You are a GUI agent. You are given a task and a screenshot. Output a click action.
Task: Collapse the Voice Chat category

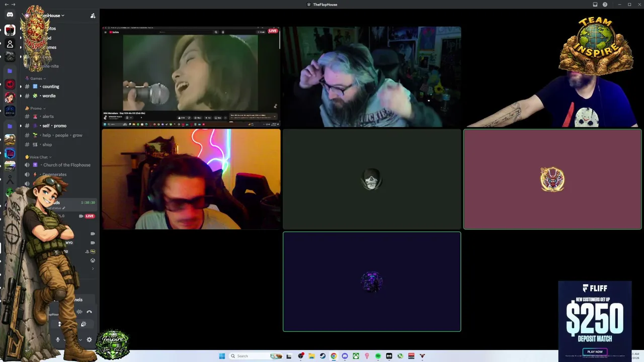click(x=39, y=157)
